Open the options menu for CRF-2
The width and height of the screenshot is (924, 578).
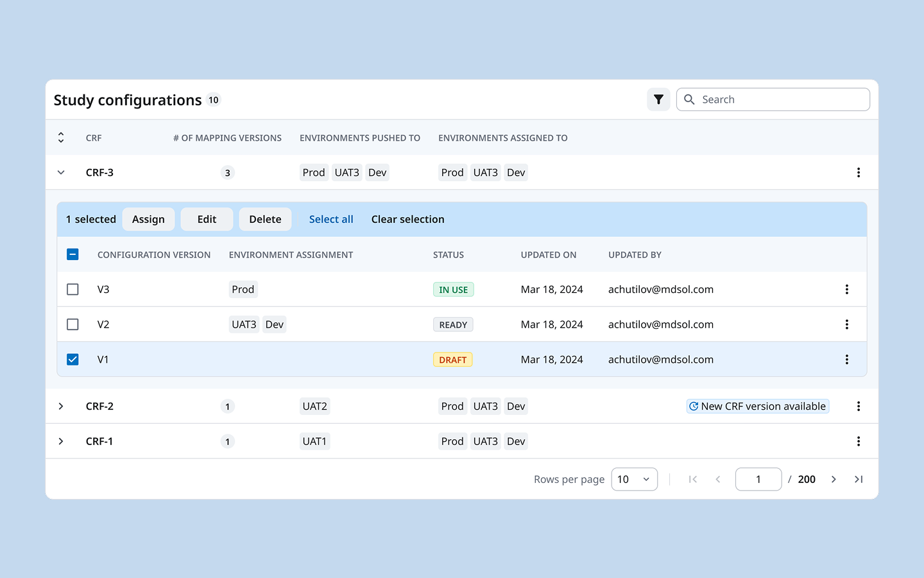click(x=859, y=406)
